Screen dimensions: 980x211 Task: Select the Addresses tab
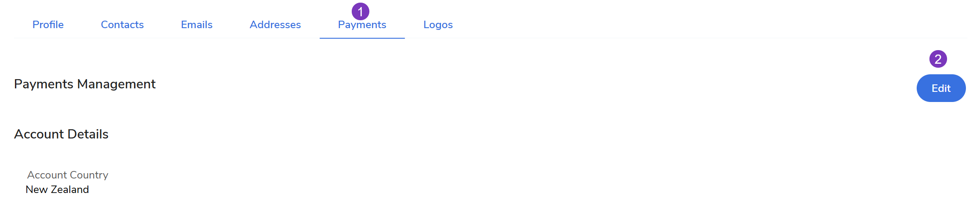pos(275,25)
